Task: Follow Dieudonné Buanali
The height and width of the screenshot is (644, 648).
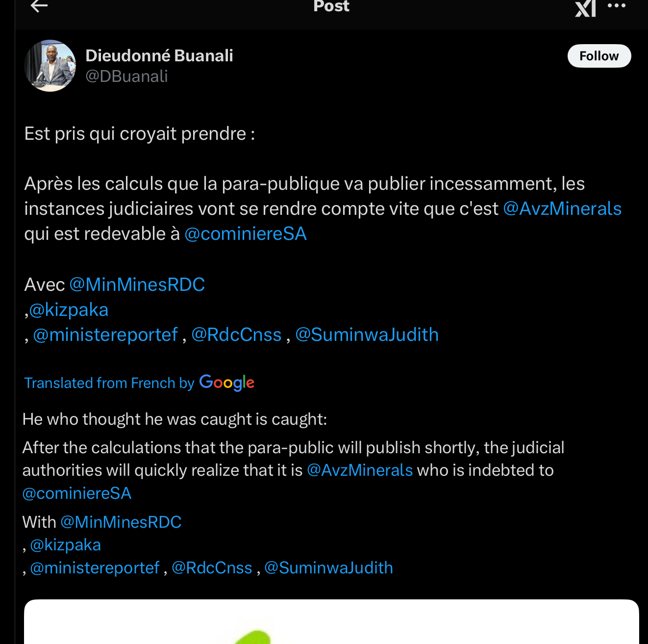Action: tap(599, 56)
